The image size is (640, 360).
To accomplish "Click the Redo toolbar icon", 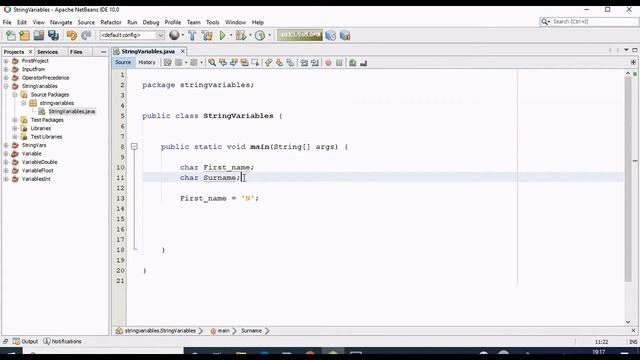I will click(86, 36).
